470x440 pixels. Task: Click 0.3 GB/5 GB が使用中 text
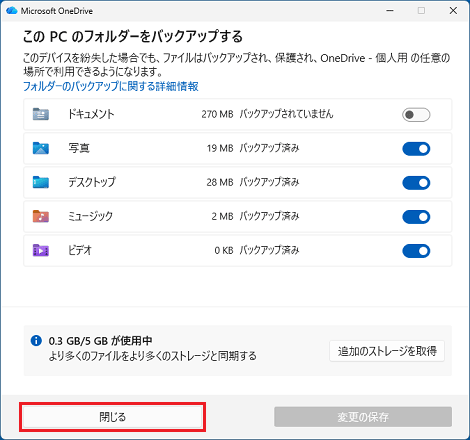(100, 341)
